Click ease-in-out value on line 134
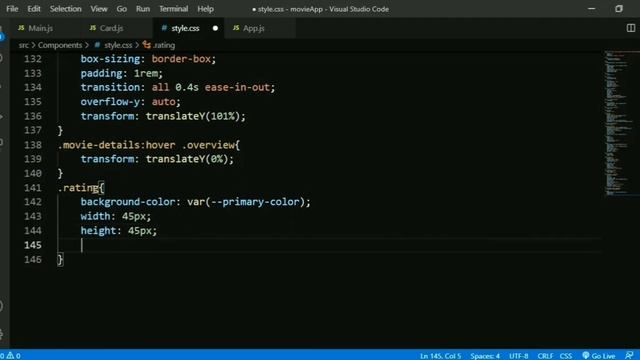Image resolution: width=640 pixels, height=360 pixels. pyautogui.click(x=237, y=87)
